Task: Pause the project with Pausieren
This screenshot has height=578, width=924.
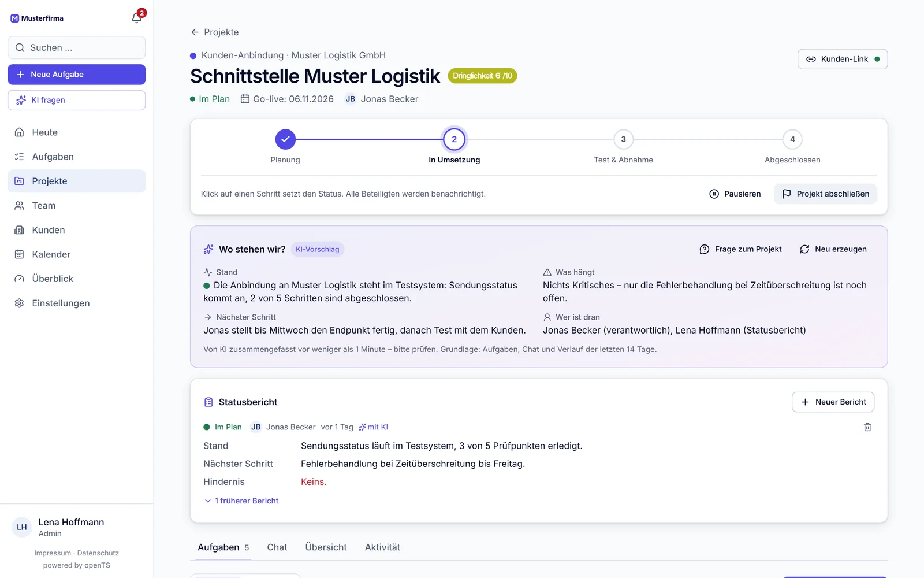Action: tap(735, 194)
